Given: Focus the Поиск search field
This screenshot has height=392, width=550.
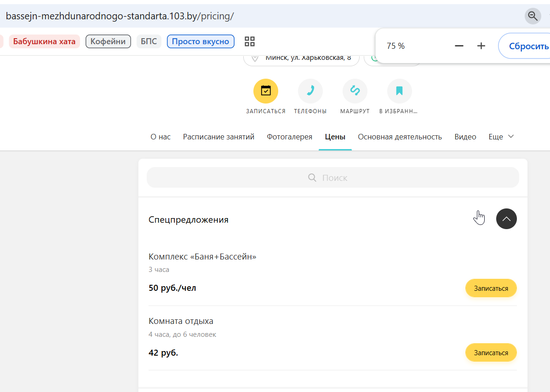Looking at the screenshot, I should click(x=332, y=178).
